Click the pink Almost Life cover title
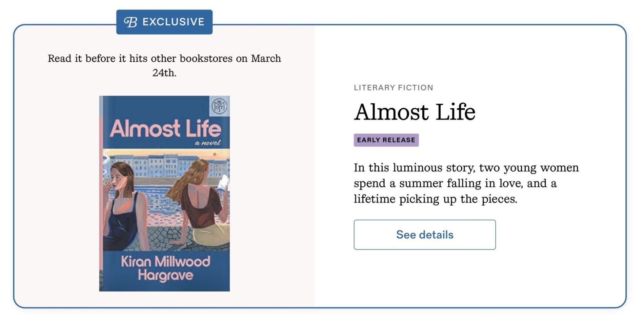644x322 pixels. [165, 129]
